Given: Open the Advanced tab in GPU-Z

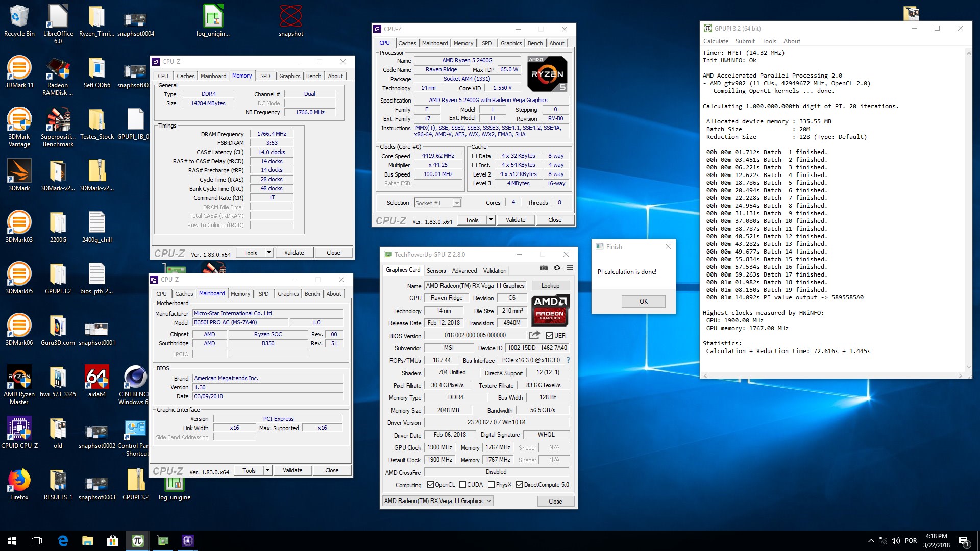Looking at the screenshot, I should click(x=464, y=271).
